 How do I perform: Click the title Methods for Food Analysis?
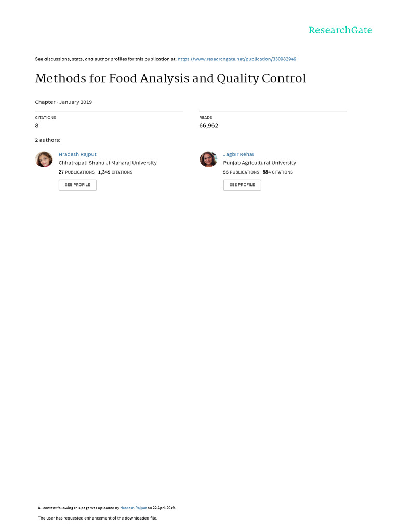tap(170, 79)
